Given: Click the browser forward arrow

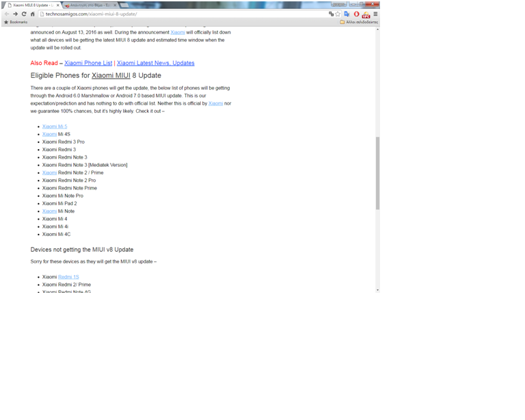Looking at the screenshot, I should 16,14.
